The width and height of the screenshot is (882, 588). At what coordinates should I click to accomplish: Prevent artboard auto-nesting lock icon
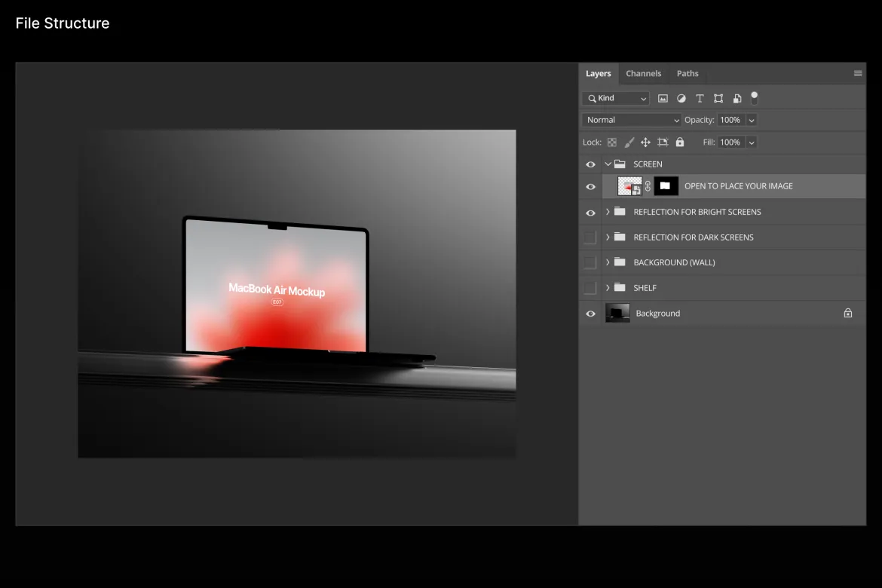[x=663, y=142]
